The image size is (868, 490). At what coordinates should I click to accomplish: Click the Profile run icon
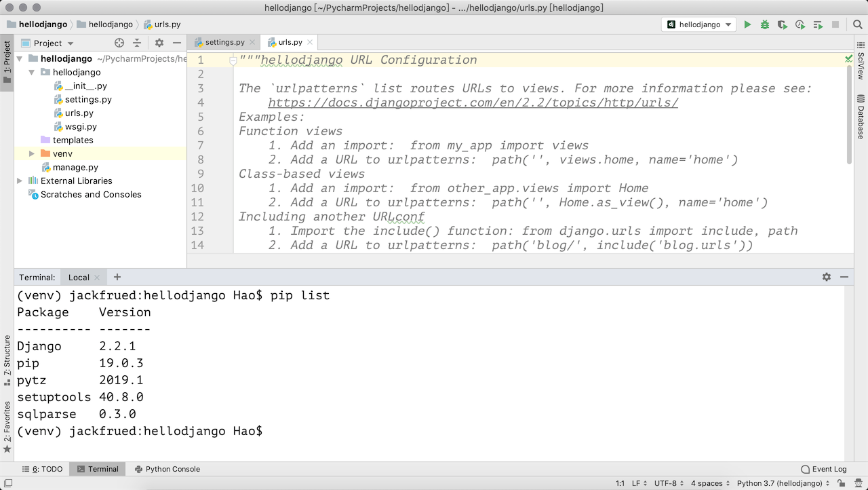[x=800, y=24]
